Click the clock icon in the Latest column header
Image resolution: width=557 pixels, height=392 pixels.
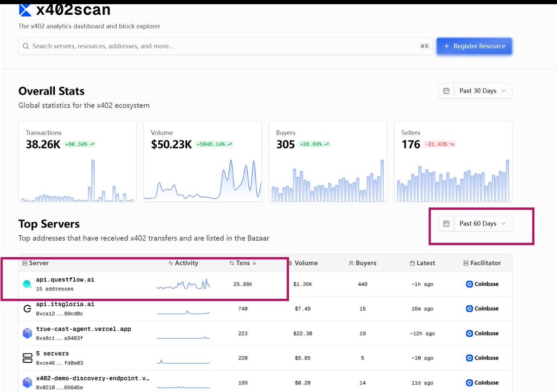413,263
